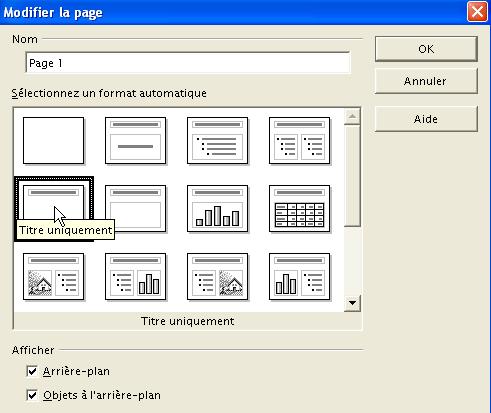Select the title and object layout

[x=135, y=208]
